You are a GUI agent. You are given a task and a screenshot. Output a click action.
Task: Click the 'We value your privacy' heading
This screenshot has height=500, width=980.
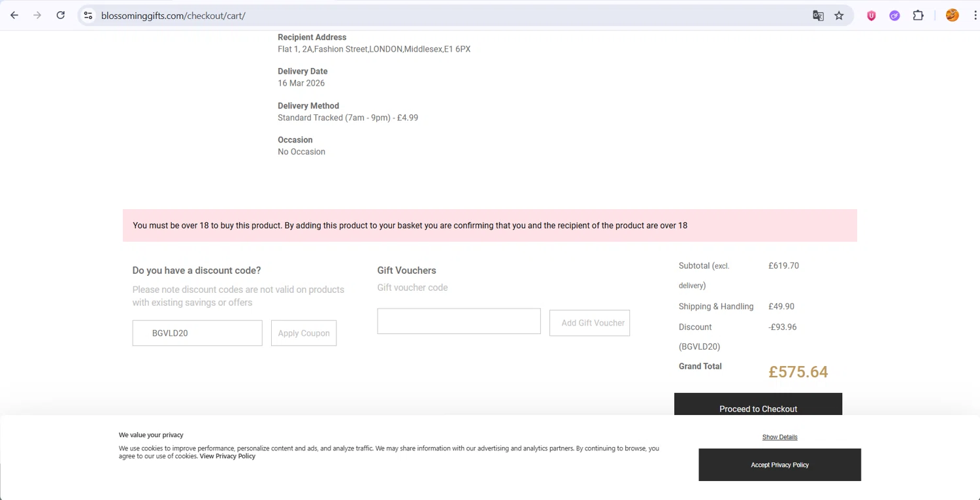(151, 435)
